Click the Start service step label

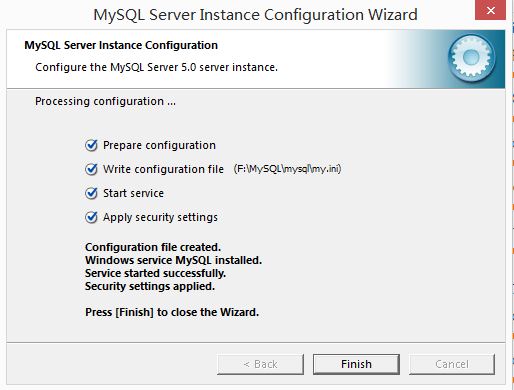133,193
